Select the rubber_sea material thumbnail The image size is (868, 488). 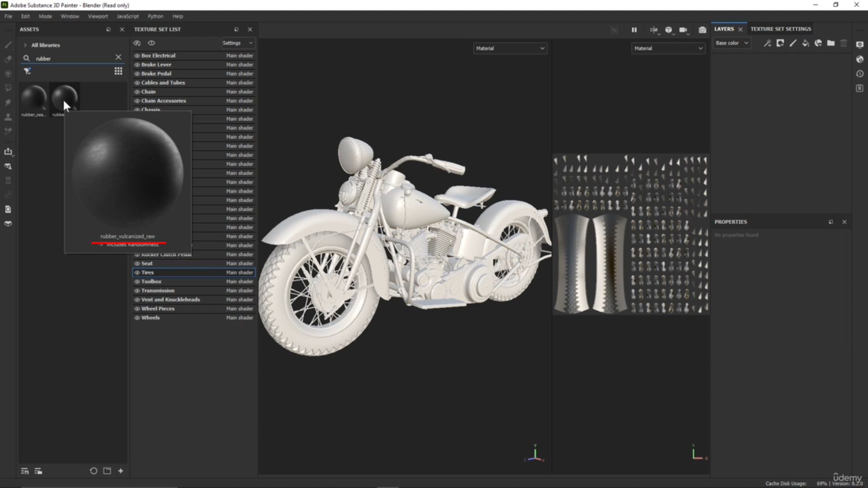(x=33, y=98)
